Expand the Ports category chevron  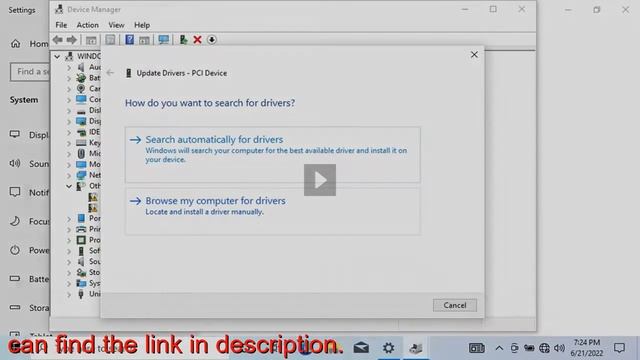click(69, 219)
